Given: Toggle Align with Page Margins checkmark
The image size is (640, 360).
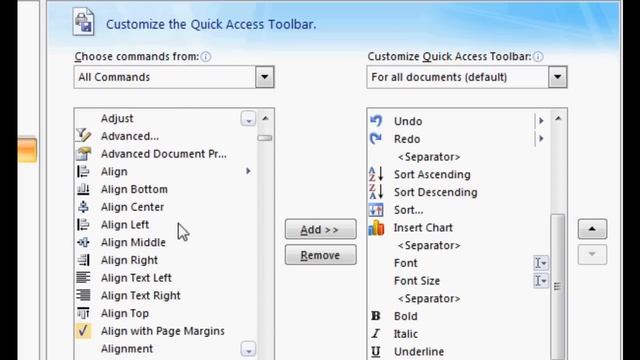Looking at the screenshot, I should (83, 331).
